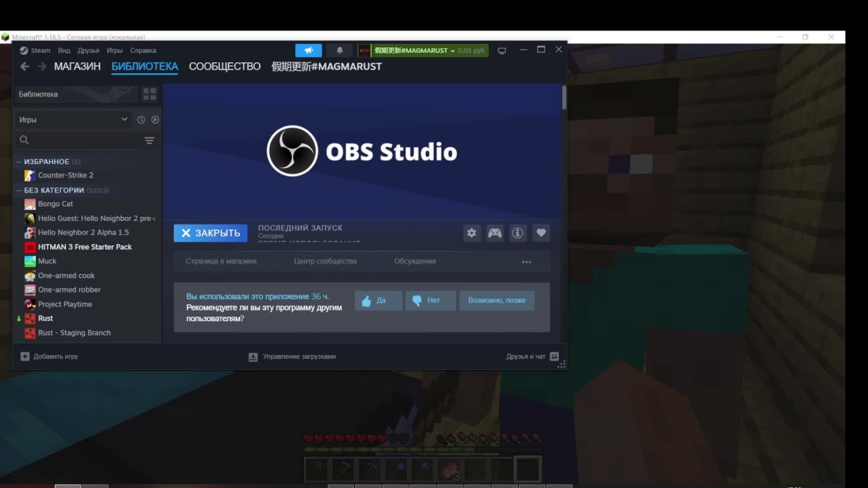Image resolution: width=868 pixels, height=488 pixels.
Task: Open the MAGMARUST profile tab
Action: (326, 66)
